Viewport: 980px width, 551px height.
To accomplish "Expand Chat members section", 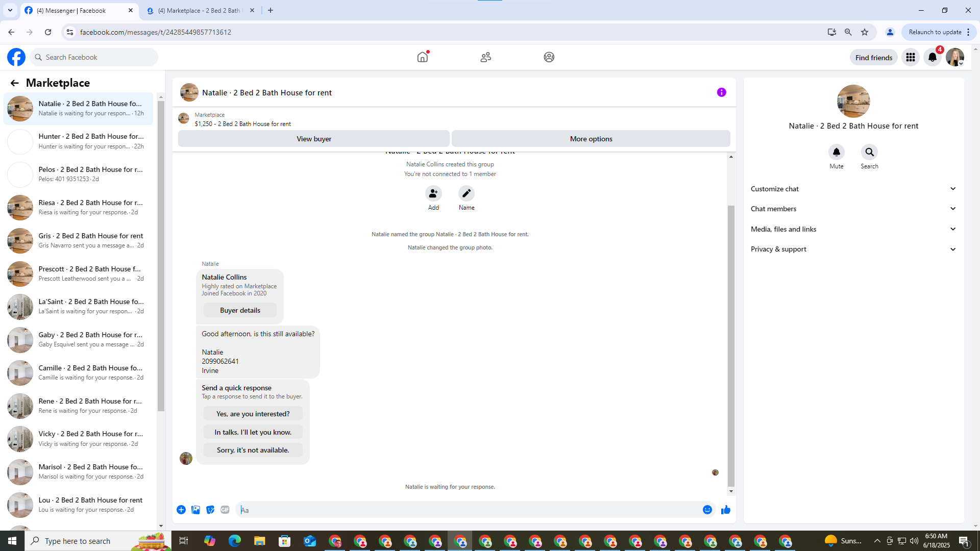I will [x=853, y=209].
